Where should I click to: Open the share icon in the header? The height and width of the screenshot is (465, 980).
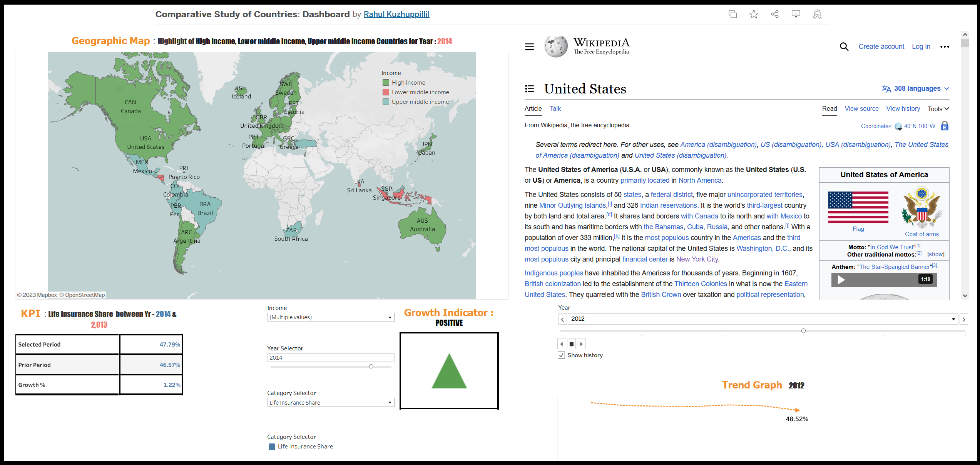pos(775,14)
